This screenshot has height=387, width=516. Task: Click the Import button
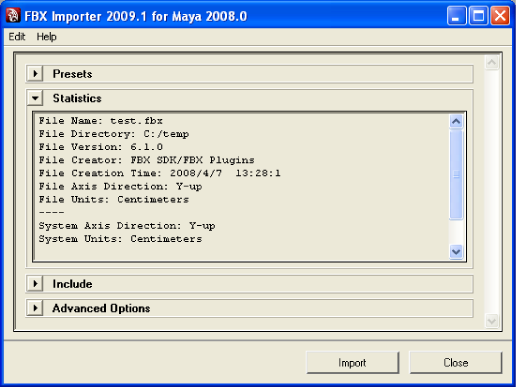(352, 362)
